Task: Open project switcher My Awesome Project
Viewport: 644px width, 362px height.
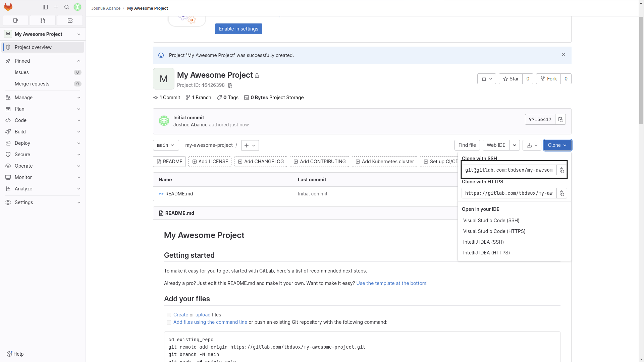Action: coord(43,34)
